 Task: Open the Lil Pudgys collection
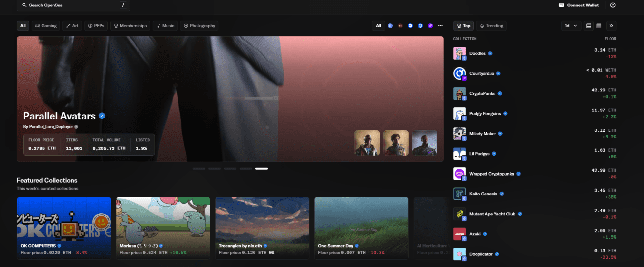coord(535,154)
